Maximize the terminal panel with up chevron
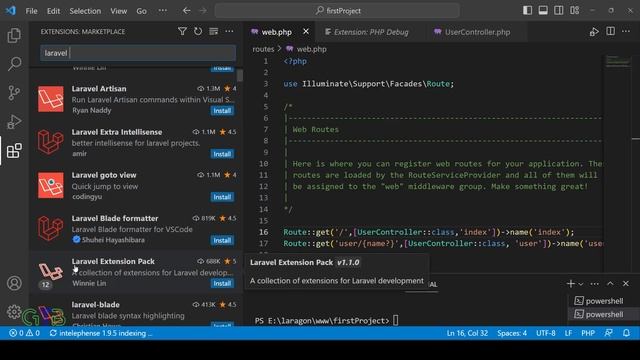The width and height of the screenshot is (640, 360). click(610, 284)
